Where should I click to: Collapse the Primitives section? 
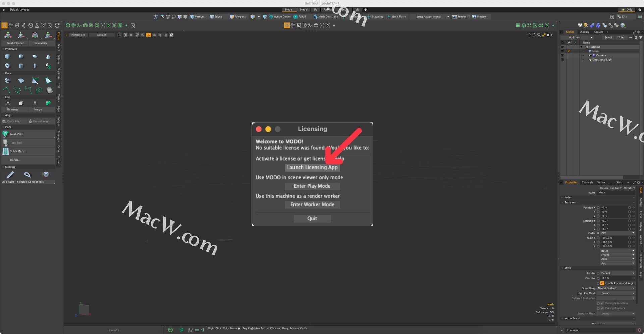pos(3,49)
